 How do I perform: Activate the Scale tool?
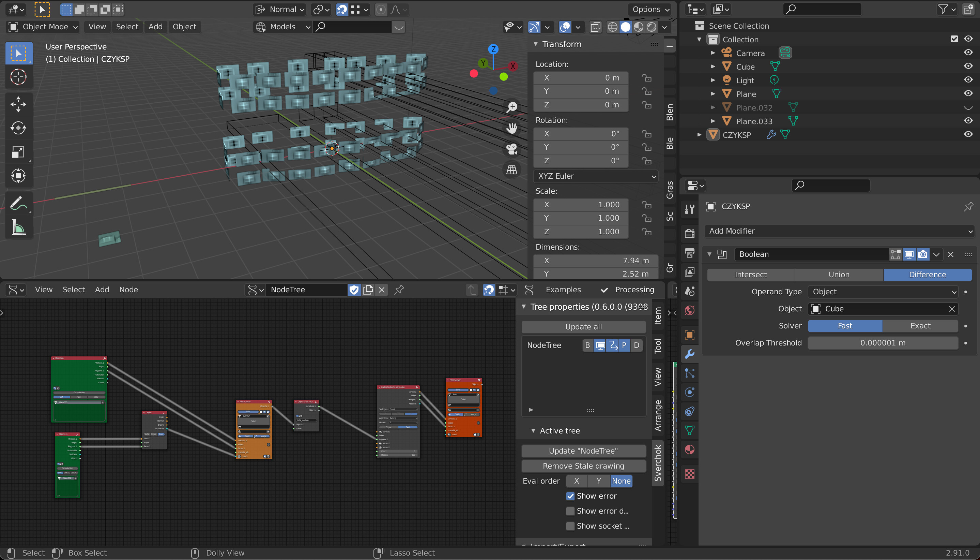18,152
